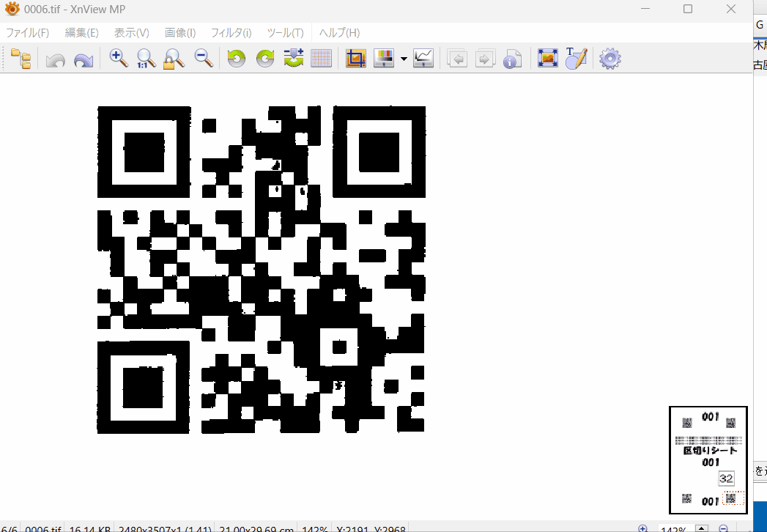Open the curves graph adjustment icon
This screenshot has height=532, width=767.
point(423,58)
